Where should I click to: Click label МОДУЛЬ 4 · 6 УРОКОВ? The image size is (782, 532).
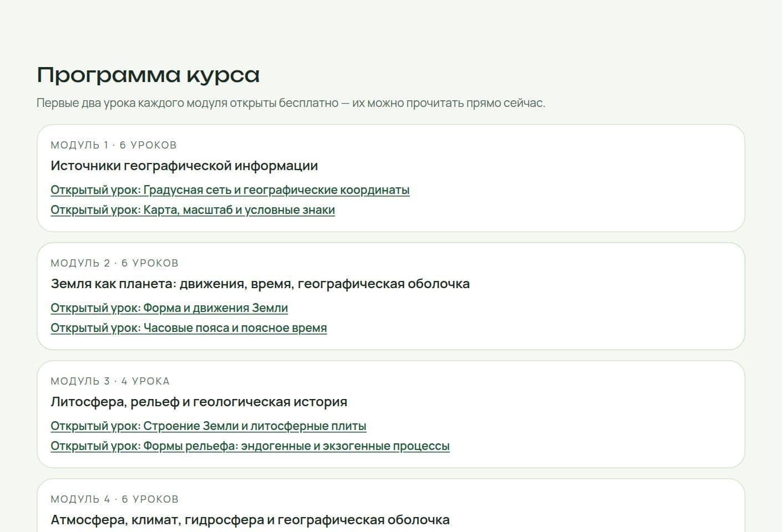pyautogui.click(x=115, y=499)
